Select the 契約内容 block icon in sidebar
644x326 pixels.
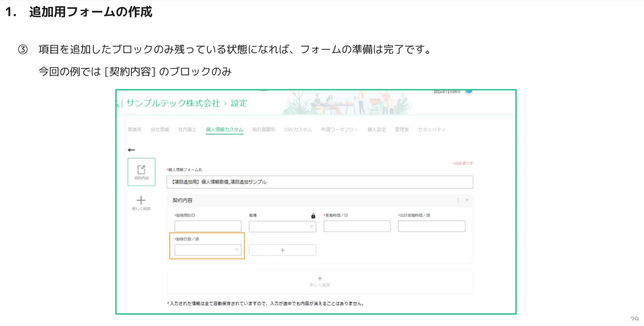pyautogui.click(x=141, y=172)
